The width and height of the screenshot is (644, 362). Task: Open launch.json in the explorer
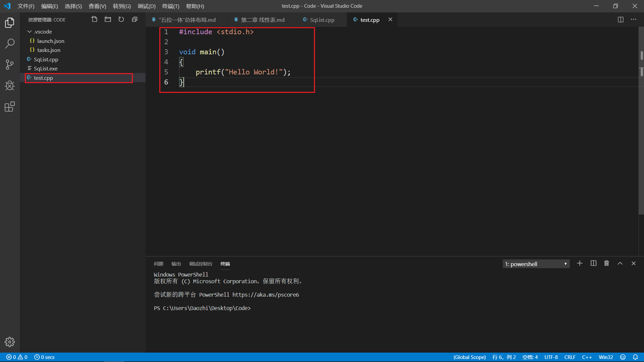(51, 41)
